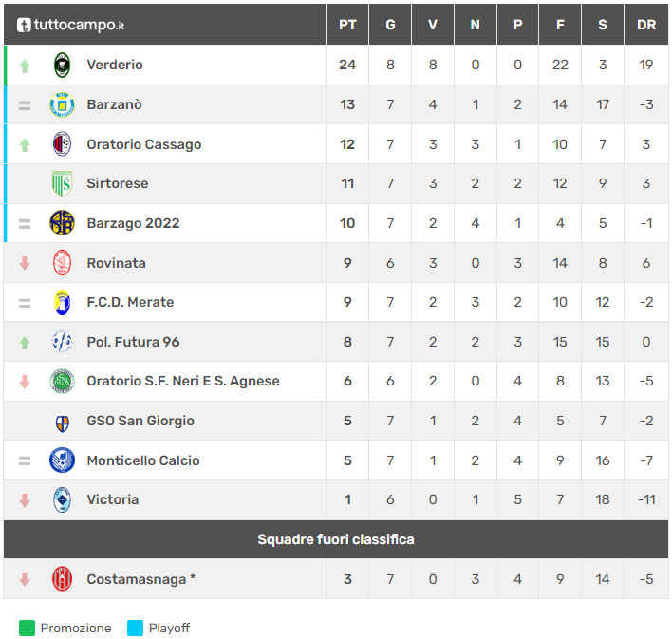Click the Squadre fuori classifica banner
The height and width of the screenshot is (639, 672).
pyautogui.click(x=336, y=539)
